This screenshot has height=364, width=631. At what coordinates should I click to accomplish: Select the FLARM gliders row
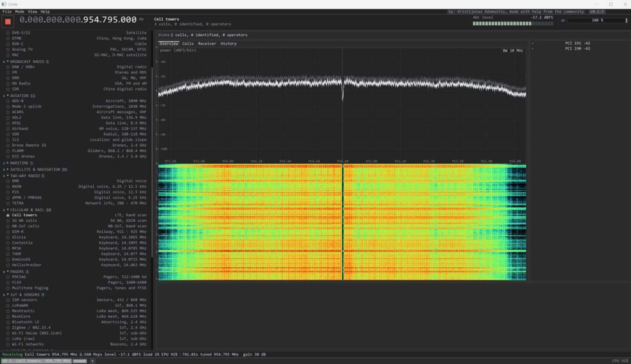[76, 151]
